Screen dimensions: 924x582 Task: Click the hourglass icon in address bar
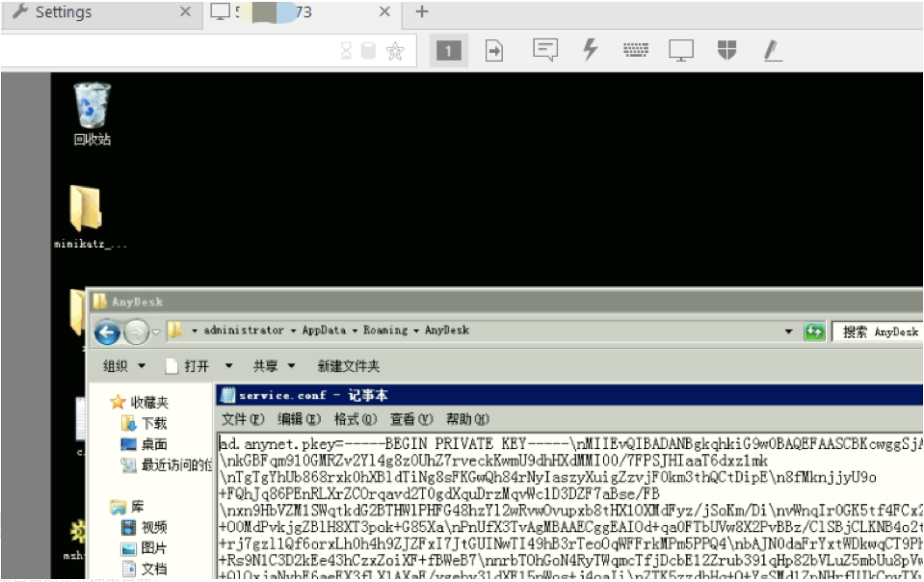[346, 50]
